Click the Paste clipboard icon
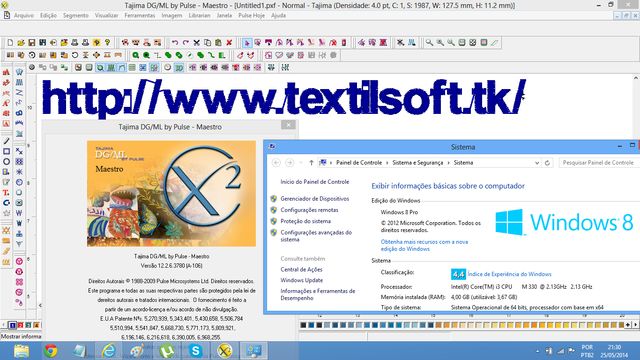This screenshot has height=360, width=640. tap(218, 42)
